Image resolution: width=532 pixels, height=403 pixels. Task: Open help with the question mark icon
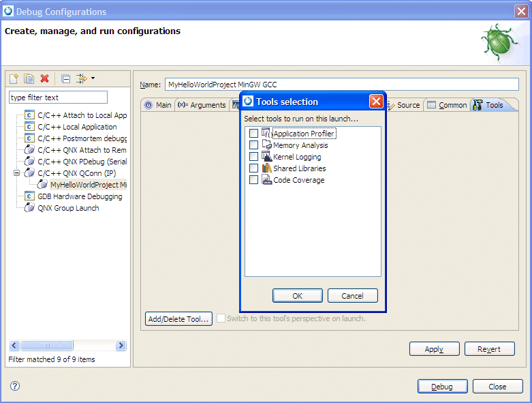(x=15, y=386)
